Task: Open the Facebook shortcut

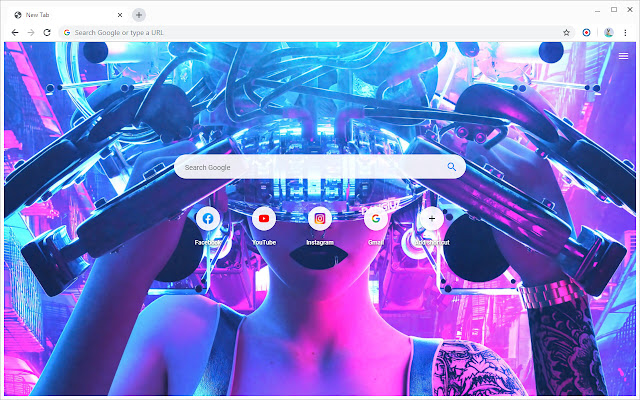Action: [208, 219]
